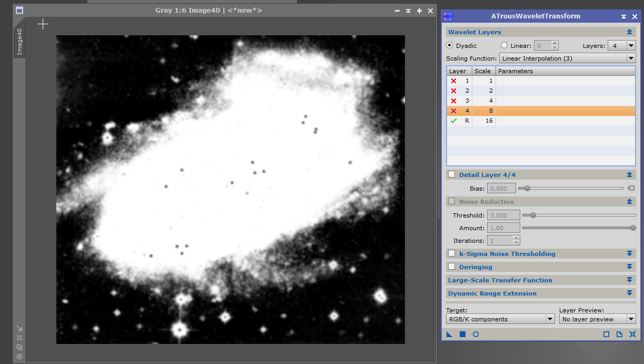Expand the Deringing section
This screenshot has width=644, height=364.
coord(629,267)
